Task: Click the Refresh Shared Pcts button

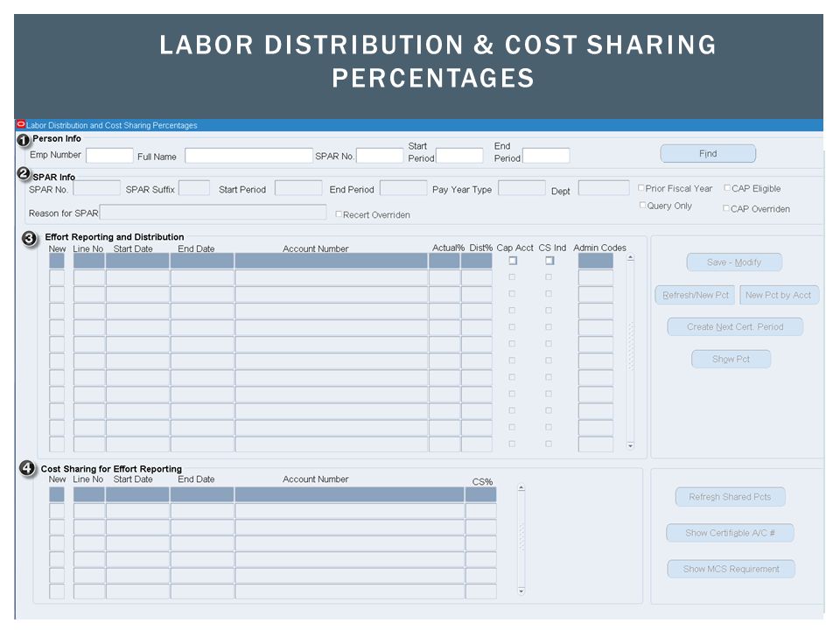Action: coord(730,497)
